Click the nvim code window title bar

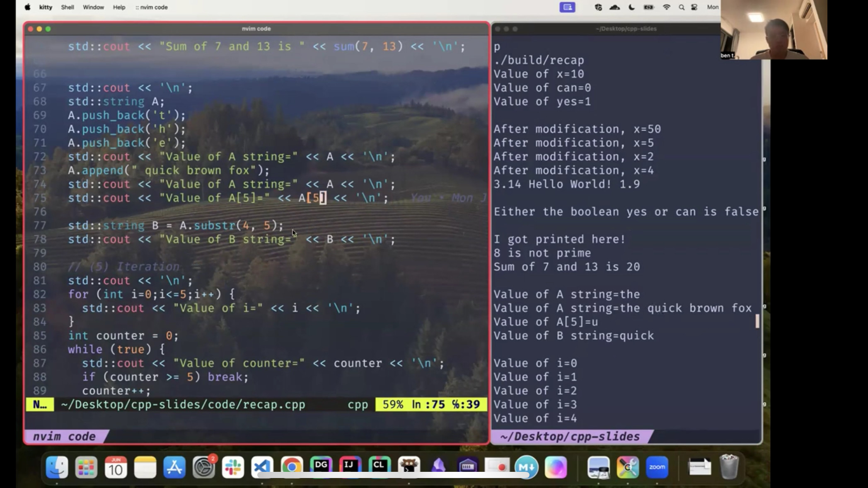[x=256, y=29]
